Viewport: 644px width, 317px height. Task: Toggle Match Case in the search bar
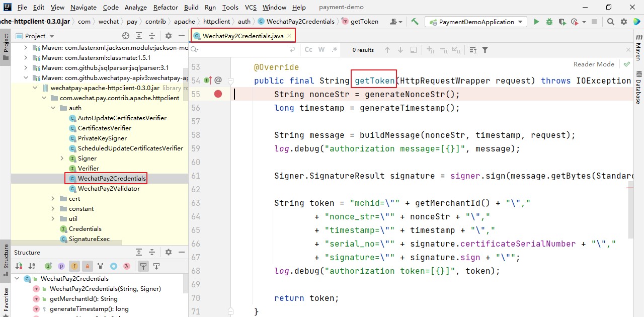(x=308, y=50)
